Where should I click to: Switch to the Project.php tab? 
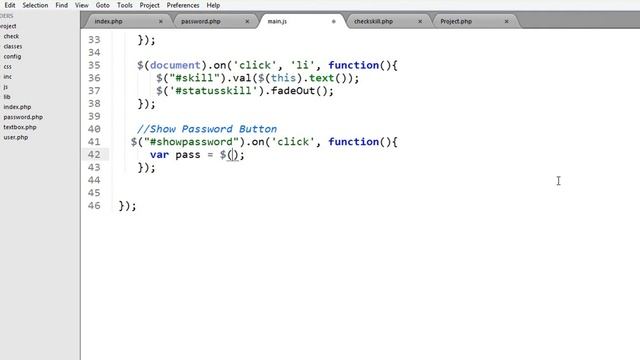[456, 21]
